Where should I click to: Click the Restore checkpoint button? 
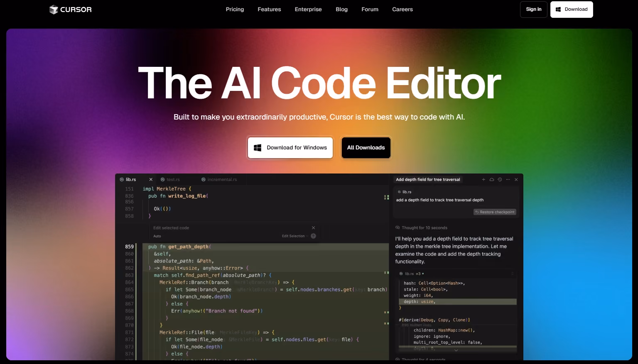coord(495,212)
